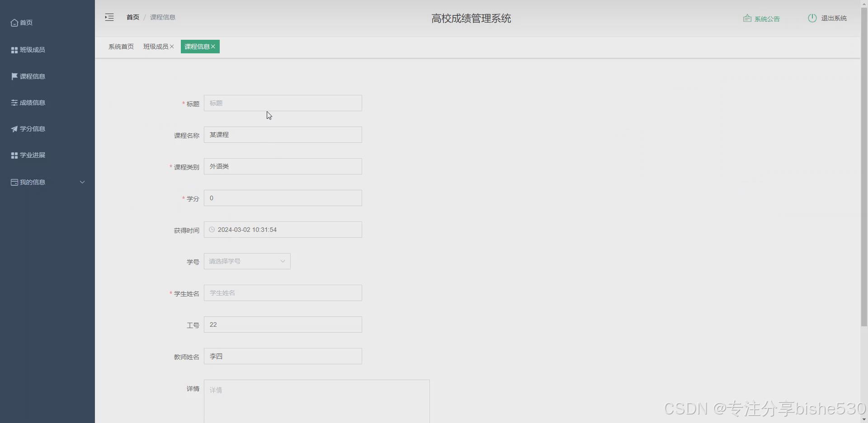The image size is (868, 423).
Task: Click the card icon beside 我的信息
Action: (x=14, y=182)
